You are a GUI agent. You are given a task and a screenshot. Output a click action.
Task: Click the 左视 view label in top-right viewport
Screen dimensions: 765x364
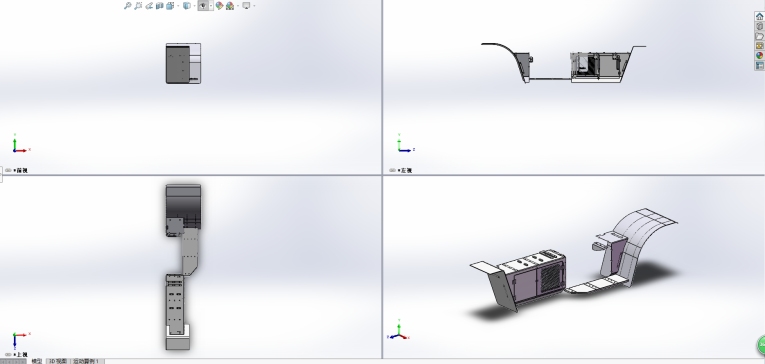[406, 170]
